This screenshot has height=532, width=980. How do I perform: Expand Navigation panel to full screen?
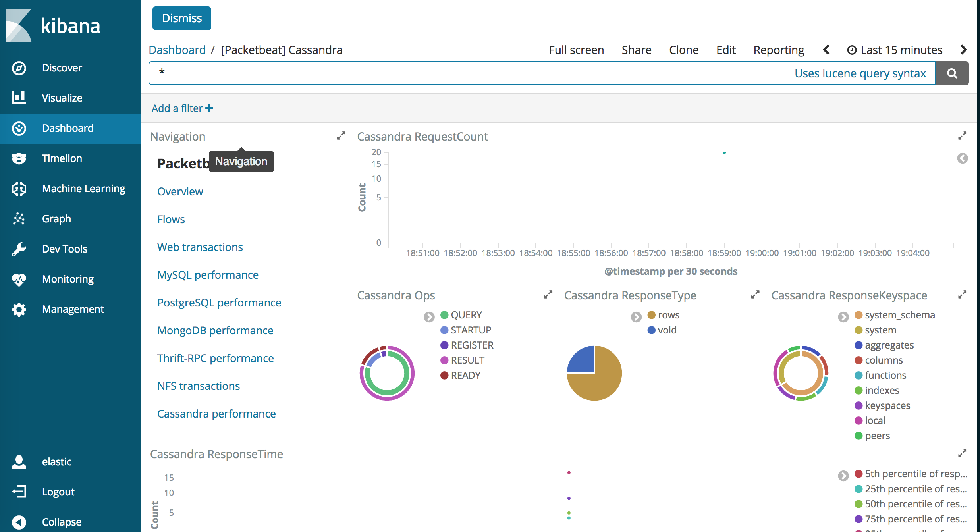(341, 136)
